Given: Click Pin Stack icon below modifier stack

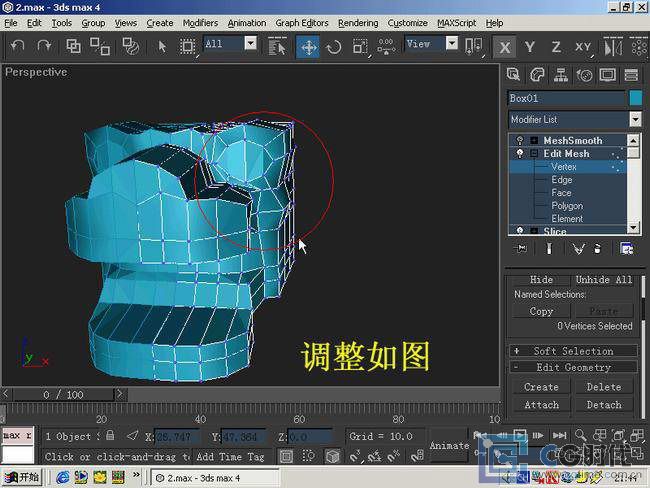Looking at the screenshot, I should point(521,248).
